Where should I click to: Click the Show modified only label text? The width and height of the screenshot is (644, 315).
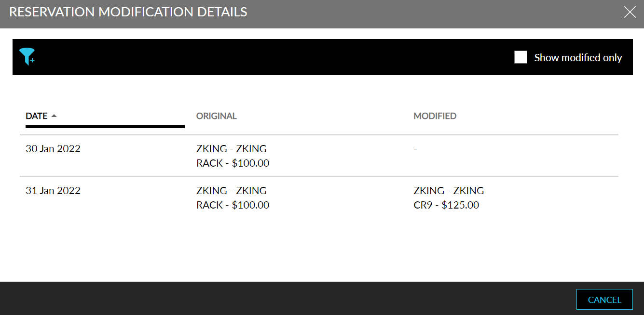(x=577, y=57)
